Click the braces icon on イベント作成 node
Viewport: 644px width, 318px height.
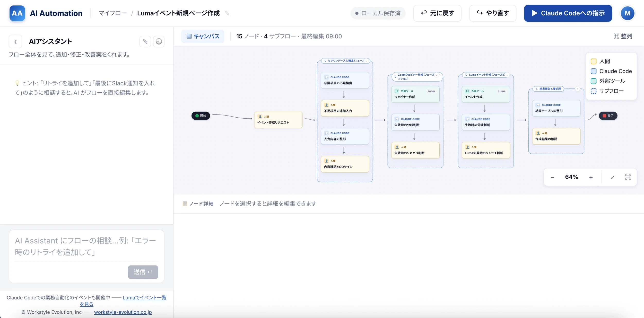click(467, 91)
